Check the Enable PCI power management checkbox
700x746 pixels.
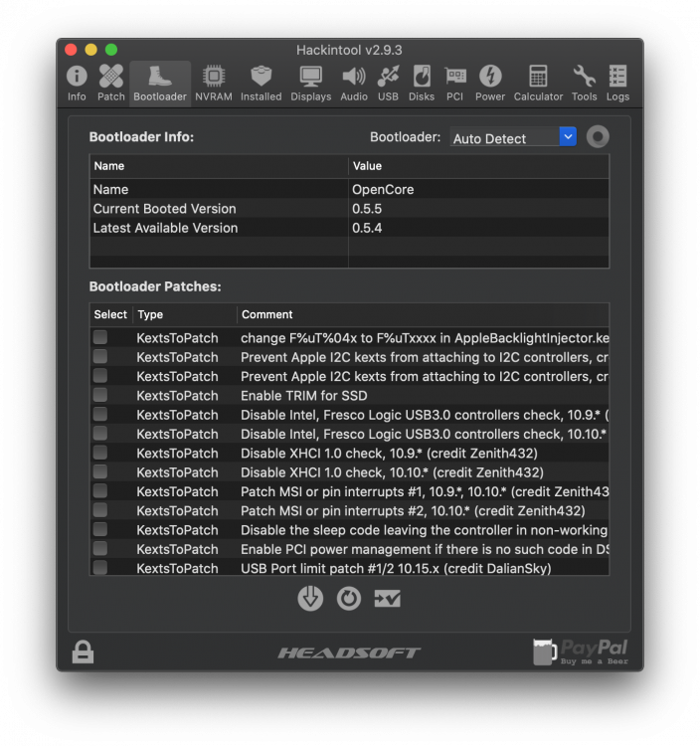point(99,548)
